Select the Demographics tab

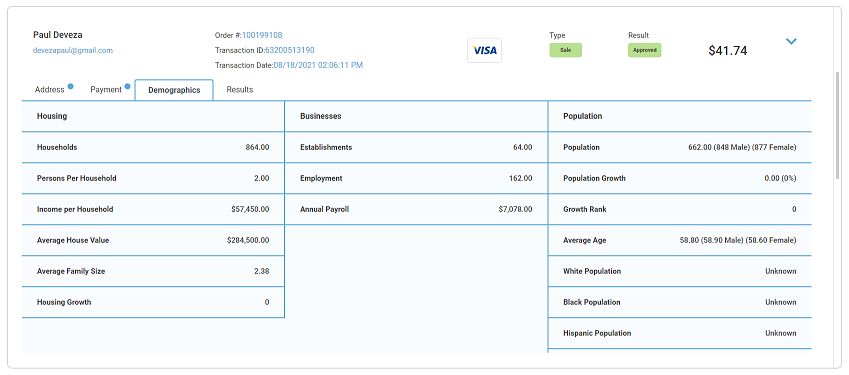pos(174,90)
